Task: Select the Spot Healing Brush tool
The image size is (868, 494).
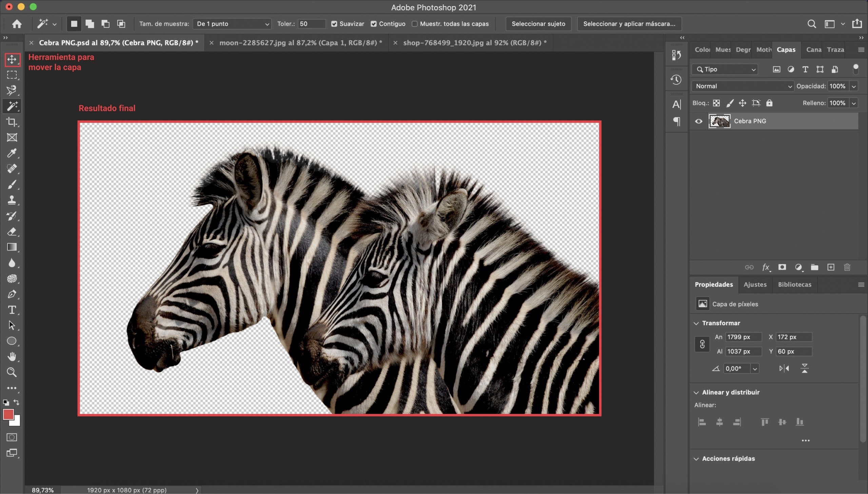Action: click(12, 169)
